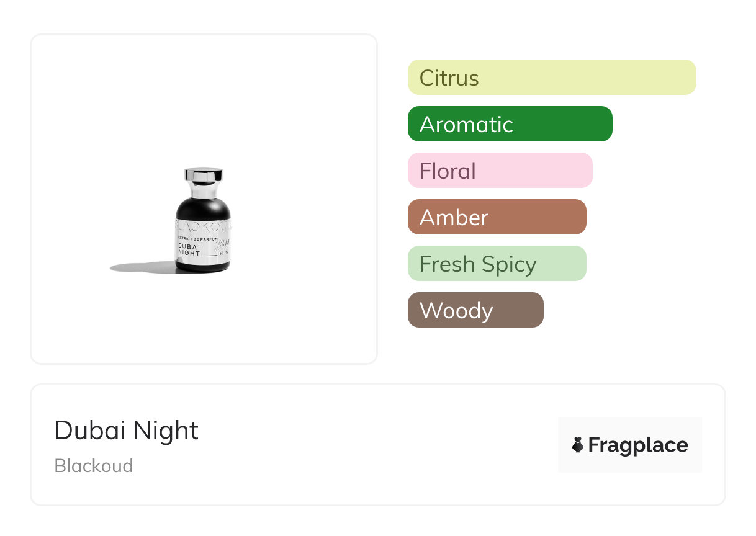
Task: Click "EXTRAIT DE PARFUM" text on the bottle label
Action: click(x=197, y=238)
